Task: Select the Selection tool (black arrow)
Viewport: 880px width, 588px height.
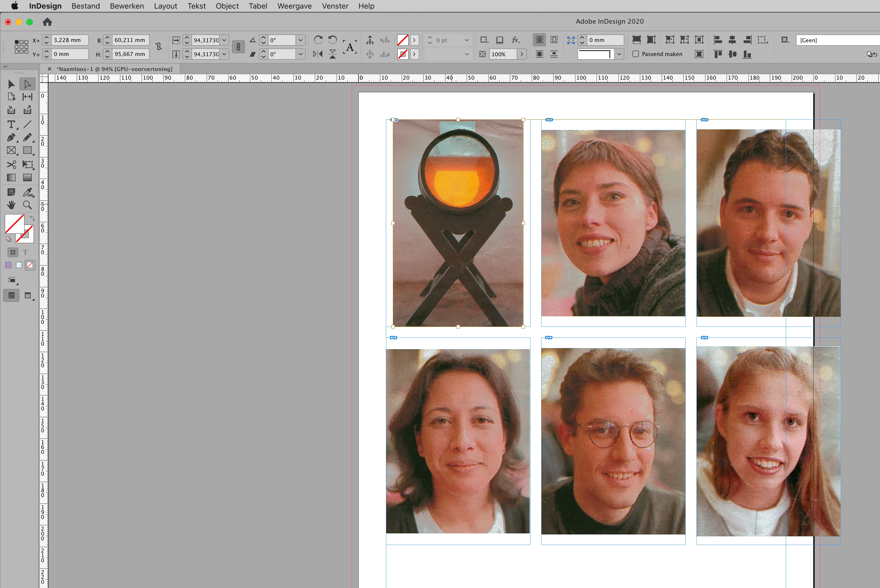Action: (x=11, y=84)
